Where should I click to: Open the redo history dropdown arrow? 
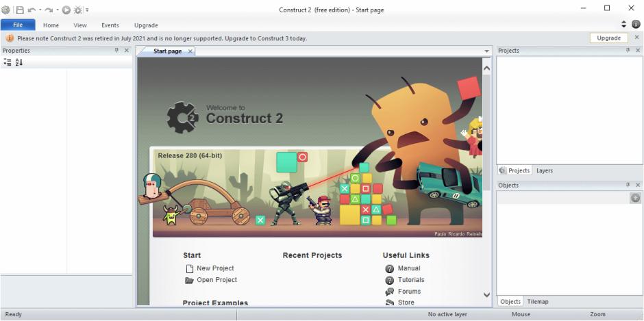coord(57,10)
